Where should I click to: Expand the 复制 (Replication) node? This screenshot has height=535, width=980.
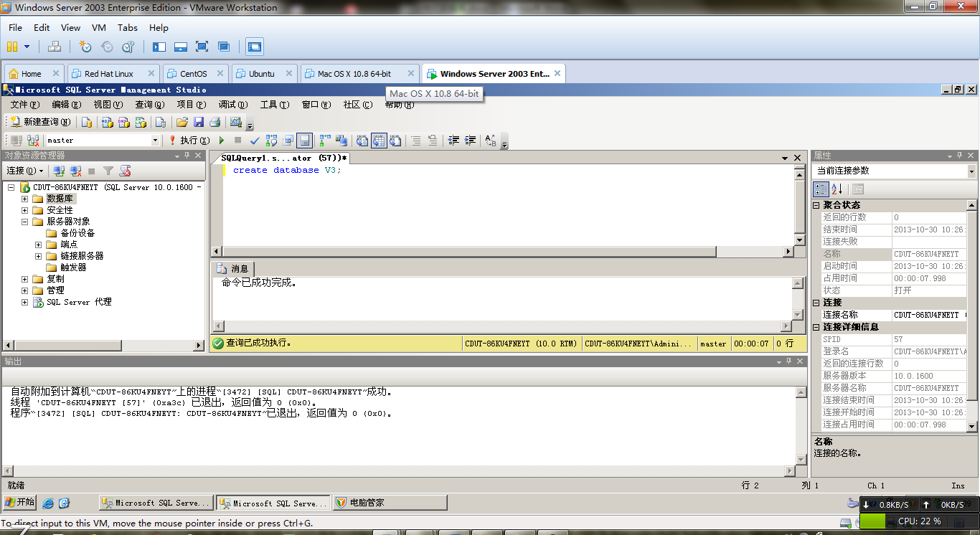[24, 279]
